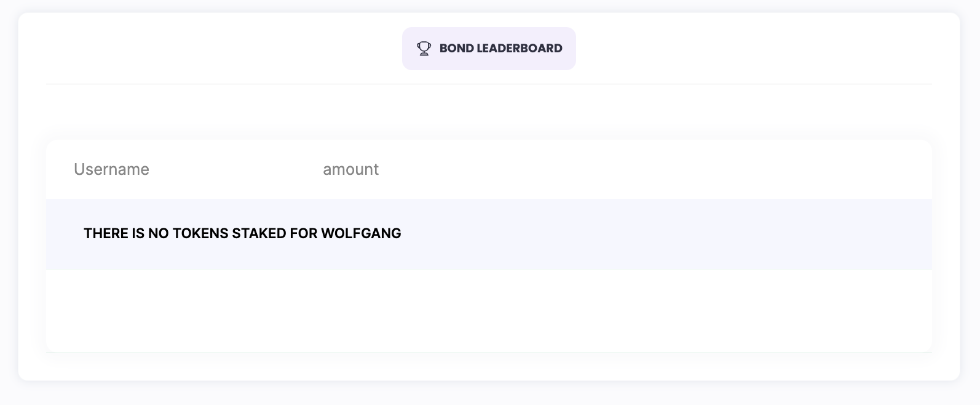
Task: Select the amount column header
Action: click(x=350, y=169)
